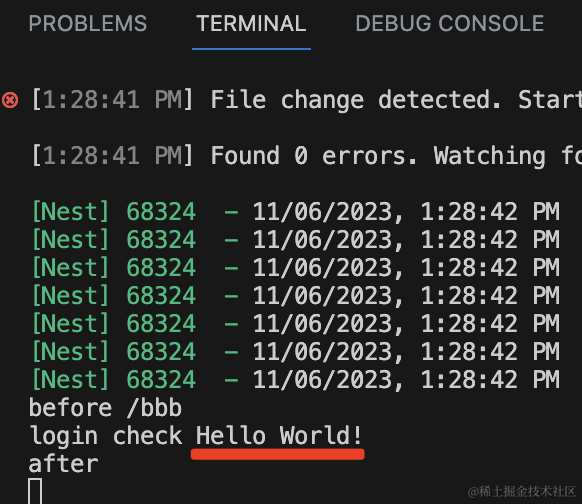
Task: Click the 'login check' output text
Action: click(105, 436)
